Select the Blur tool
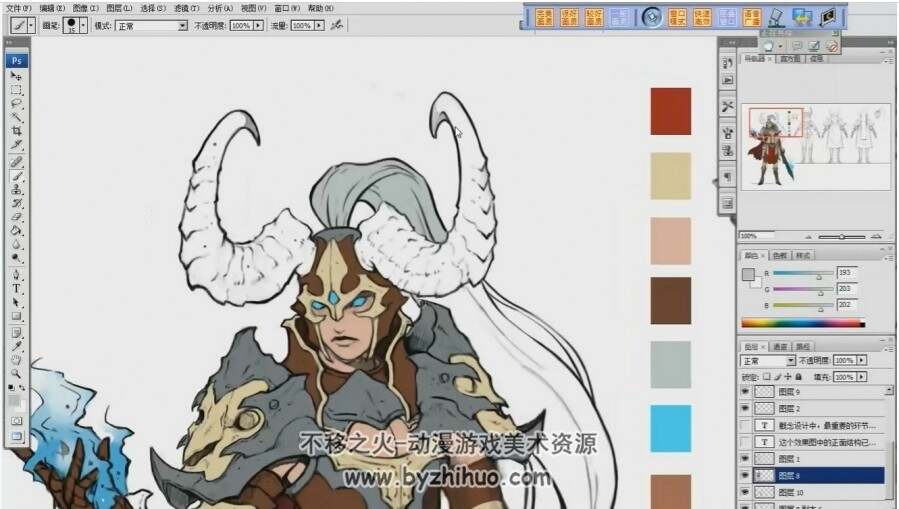Viewport: 899px width, 509px height. pos(16,245)
